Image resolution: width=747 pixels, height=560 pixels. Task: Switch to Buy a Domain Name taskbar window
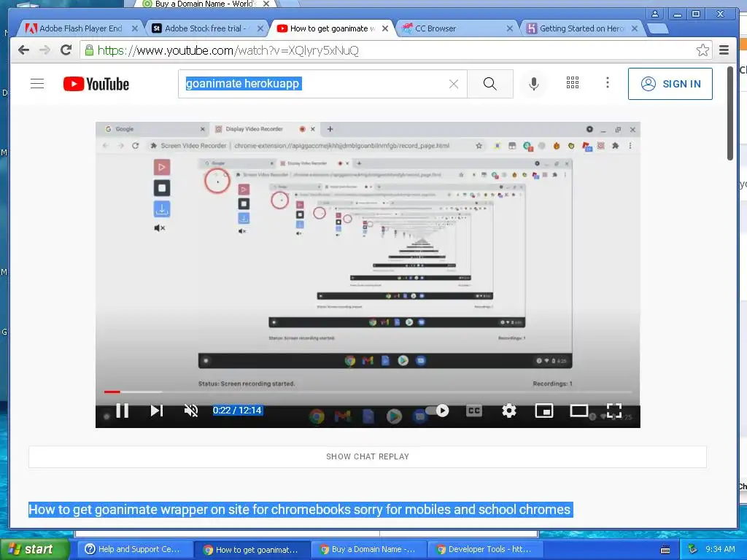tap(368, 549)
